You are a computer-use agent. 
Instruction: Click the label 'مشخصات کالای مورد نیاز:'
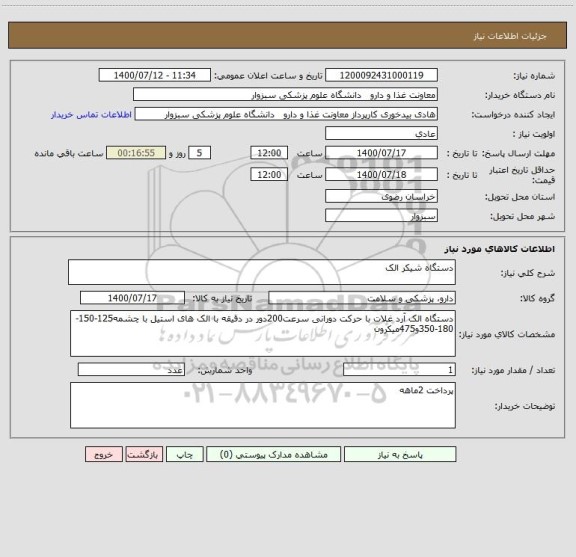click(x=507, y=334)
